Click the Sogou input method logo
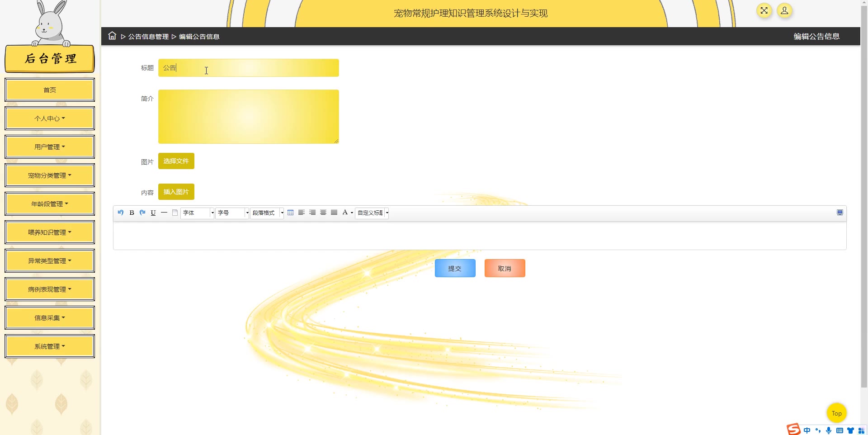 [793, 429]
